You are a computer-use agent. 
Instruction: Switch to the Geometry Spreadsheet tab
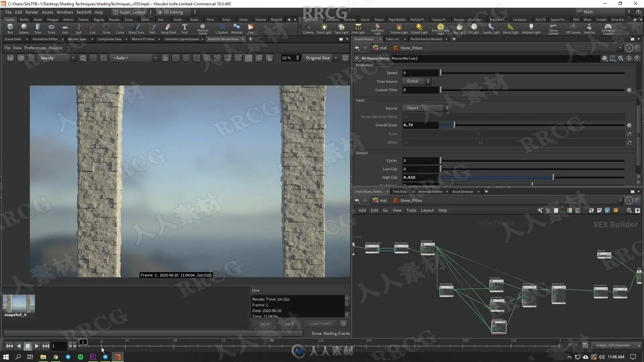tap(181, 39)
